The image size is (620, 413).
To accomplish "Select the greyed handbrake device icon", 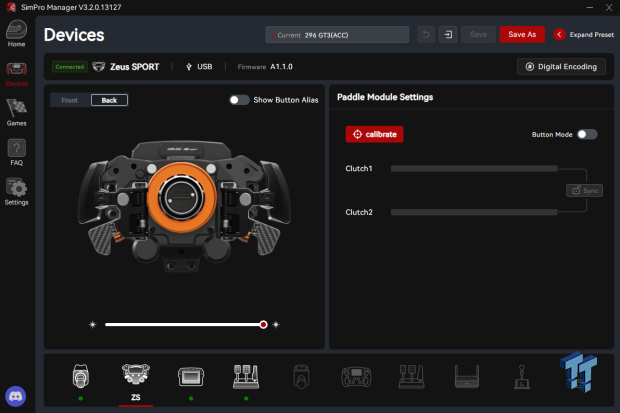I will (x=301, y=377).
